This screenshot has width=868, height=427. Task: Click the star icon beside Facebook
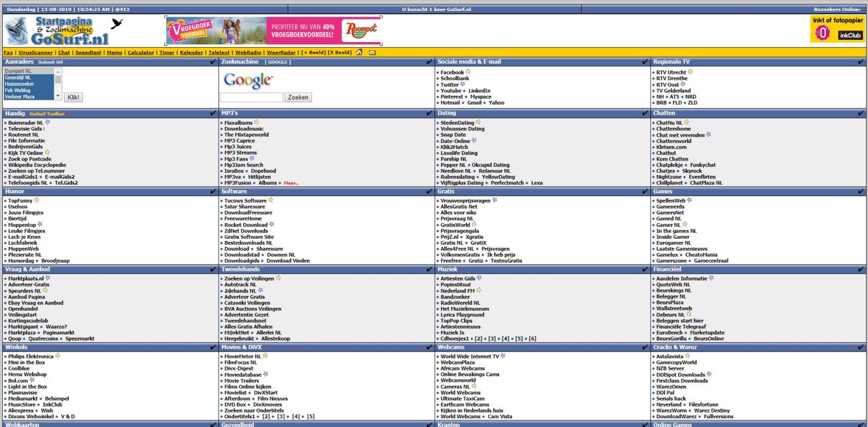click(468, 72)
